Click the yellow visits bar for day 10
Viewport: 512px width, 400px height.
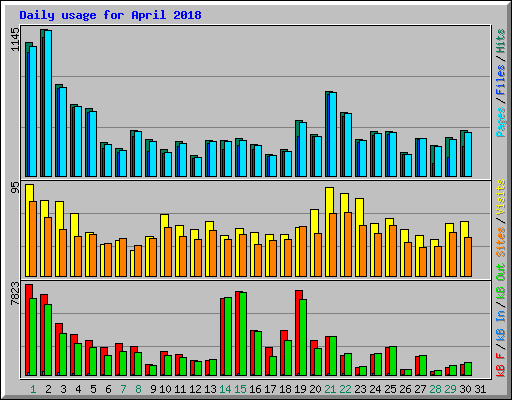pyautogui.click(x=163, y=245)
